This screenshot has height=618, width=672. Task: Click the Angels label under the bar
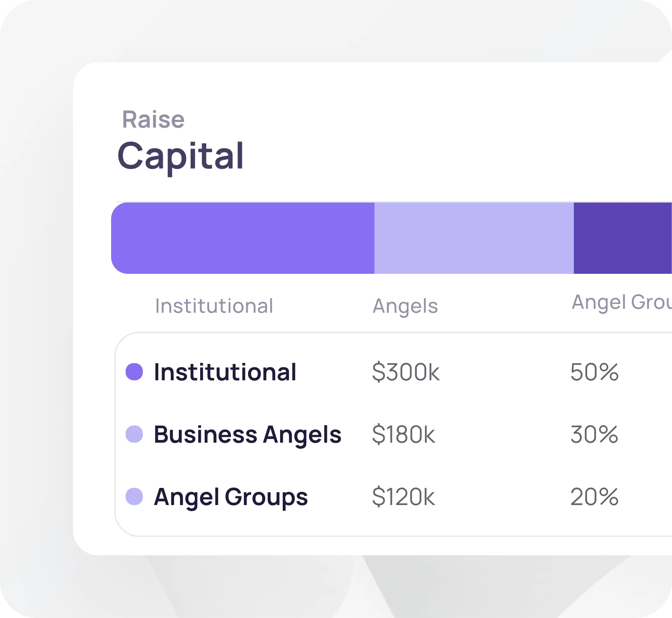[405, 306]
